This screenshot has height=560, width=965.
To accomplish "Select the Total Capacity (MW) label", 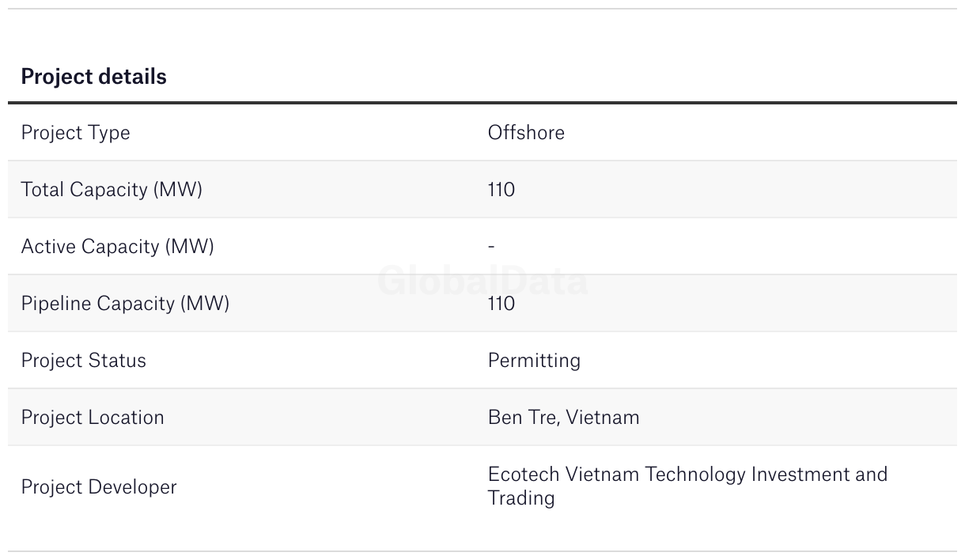I will [112, 190].
